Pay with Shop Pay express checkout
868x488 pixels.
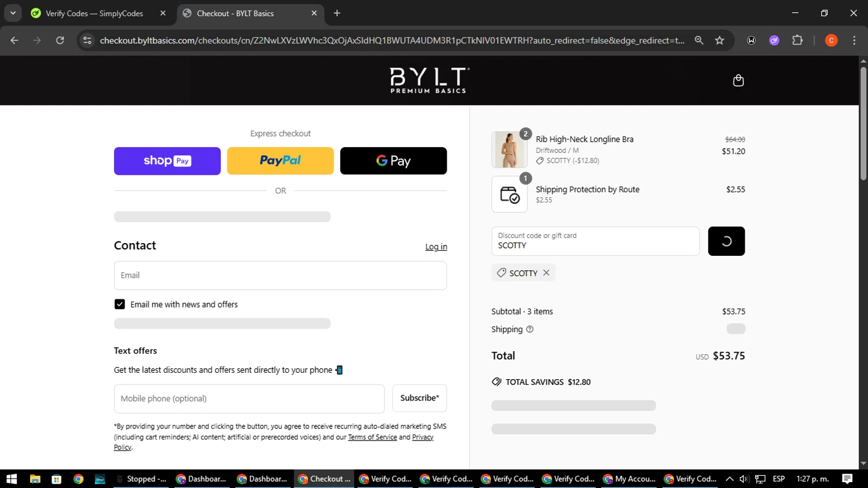coord(167,161)
